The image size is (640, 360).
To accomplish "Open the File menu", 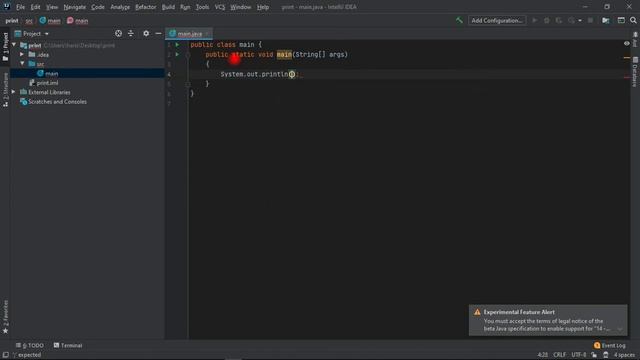I will 20,7.
